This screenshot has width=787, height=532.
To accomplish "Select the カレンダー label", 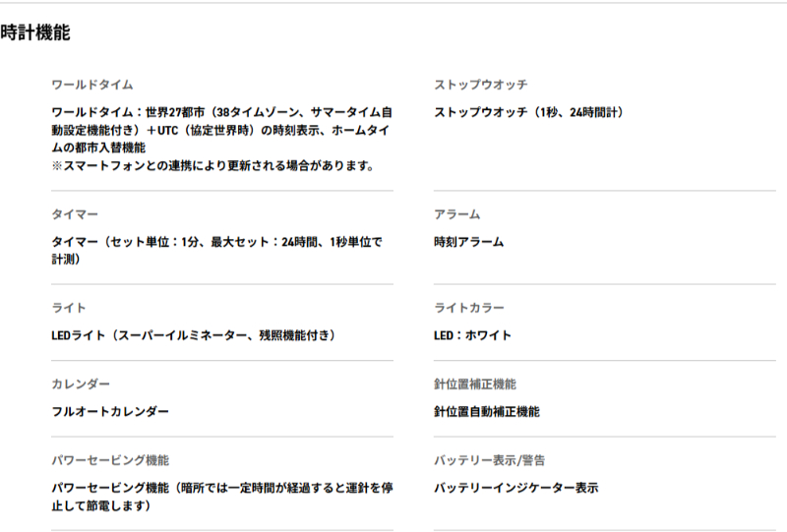I will pos(81,384).
